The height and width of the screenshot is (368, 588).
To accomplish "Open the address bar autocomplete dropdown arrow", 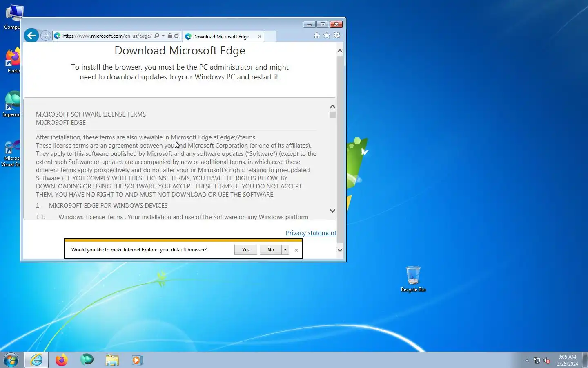I will [163, 36].
